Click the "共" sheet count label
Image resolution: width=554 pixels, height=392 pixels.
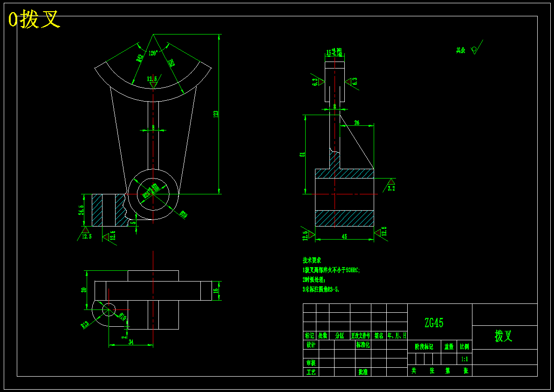pos(414,371)
